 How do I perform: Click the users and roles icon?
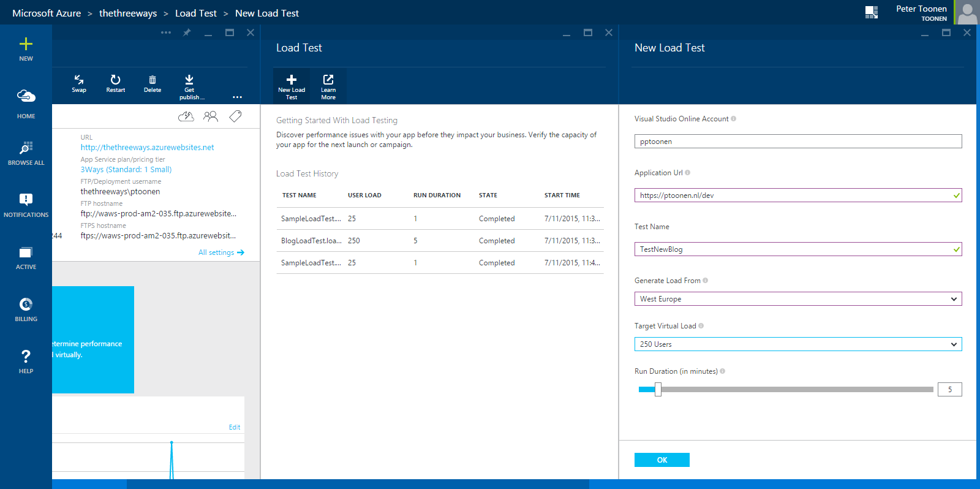211,116
